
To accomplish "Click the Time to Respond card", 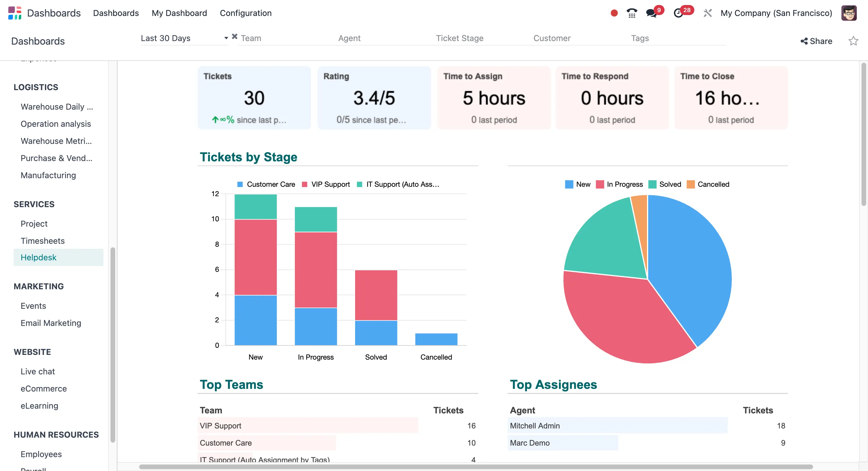I will click(612, 98).
